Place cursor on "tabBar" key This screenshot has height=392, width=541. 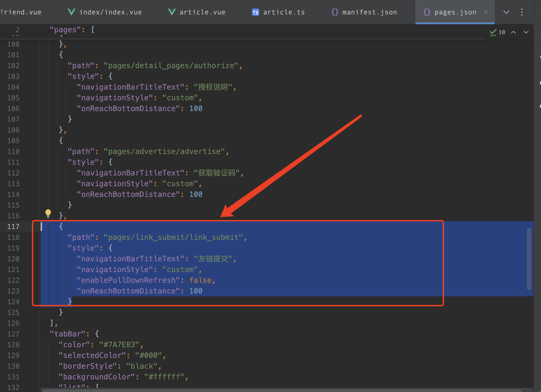68,334
